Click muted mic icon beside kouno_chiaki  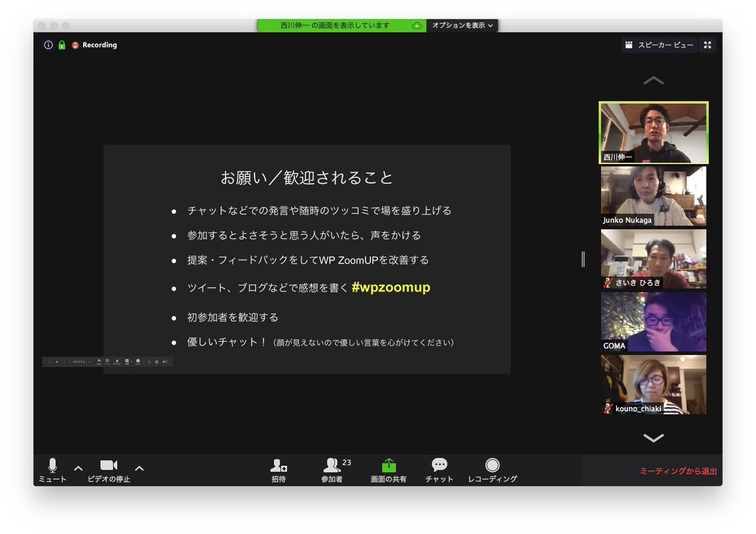(x=608, y=409)
